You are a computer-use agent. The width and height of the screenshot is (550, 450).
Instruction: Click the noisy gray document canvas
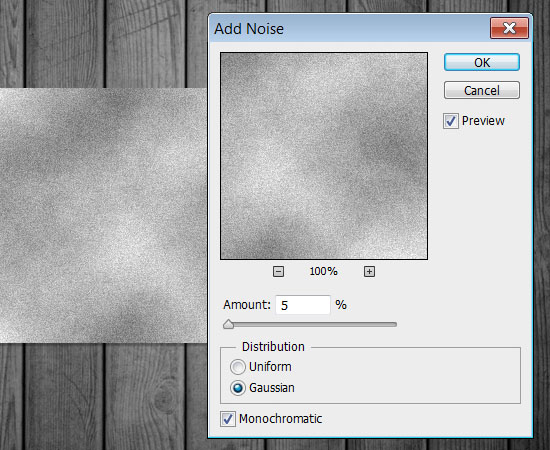coord(103,215)
